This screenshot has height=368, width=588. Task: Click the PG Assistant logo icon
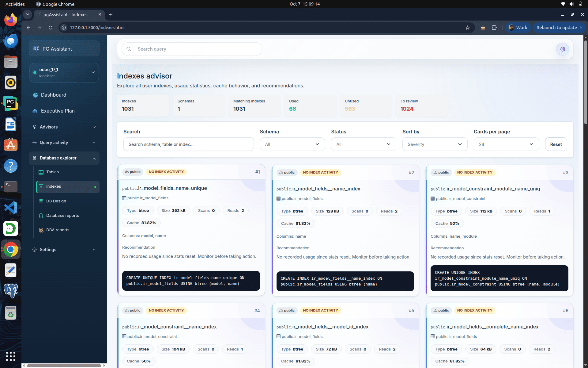point(36,49)
